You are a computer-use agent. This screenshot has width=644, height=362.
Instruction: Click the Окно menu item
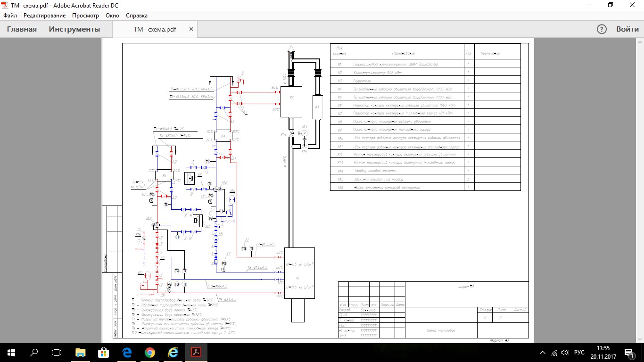(x=112, y=16)
